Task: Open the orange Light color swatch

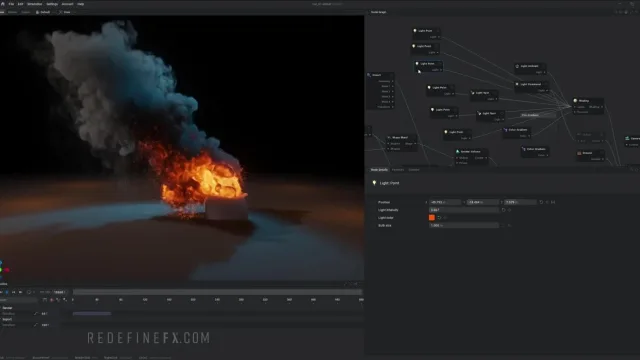Action: coord(432,218)
